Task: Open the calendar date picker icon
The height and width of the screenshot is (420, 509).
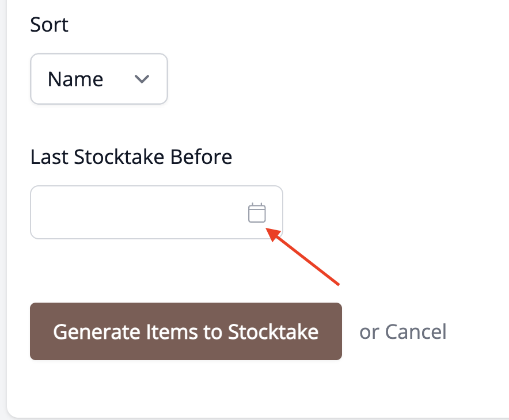Action: click(257, 213)
